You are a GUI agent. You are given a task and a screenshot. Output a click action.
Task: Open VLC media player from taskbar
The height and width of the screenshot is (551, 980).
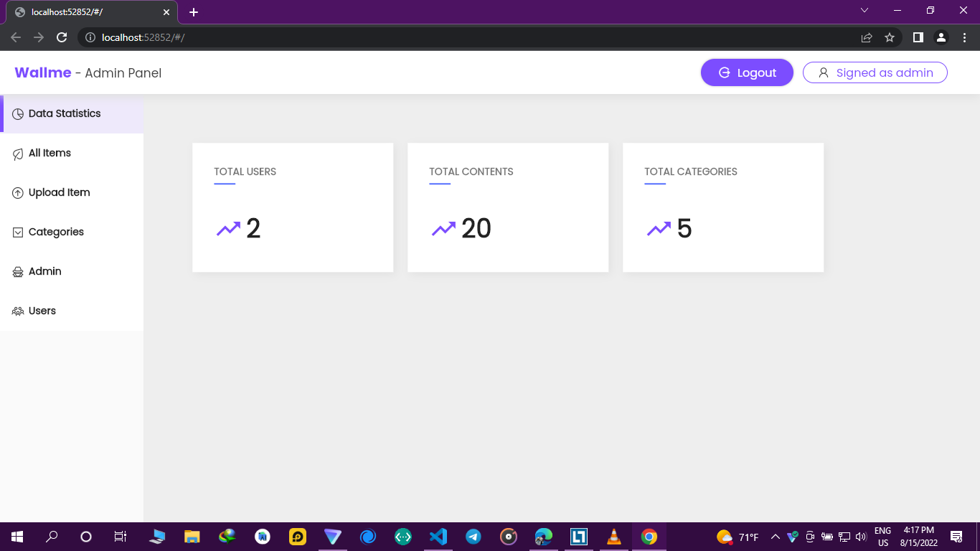[x=614, y=537]
